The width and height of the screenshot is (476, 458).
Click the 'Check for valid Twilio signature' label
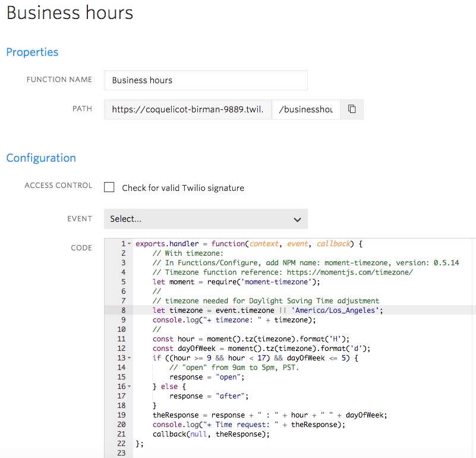pyautogui.click(x=183, y=188)
